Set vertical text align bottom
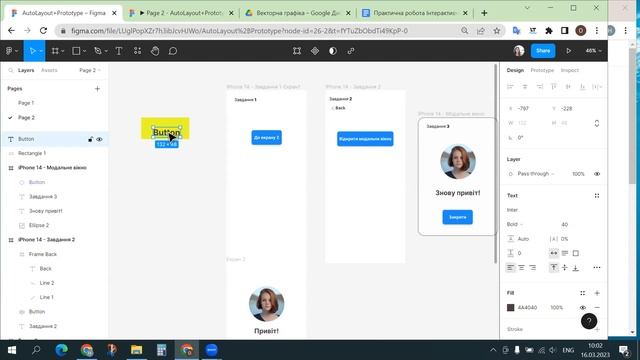Image resolution: width=640 pixels, height=360 pixels. point(576,268)
